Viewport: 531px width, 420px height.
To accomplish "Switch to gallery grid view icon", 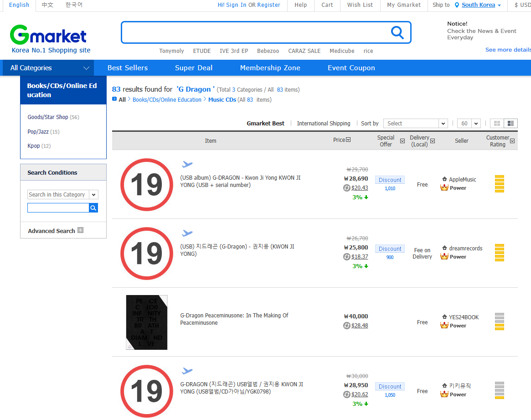I will coord(497,124).
